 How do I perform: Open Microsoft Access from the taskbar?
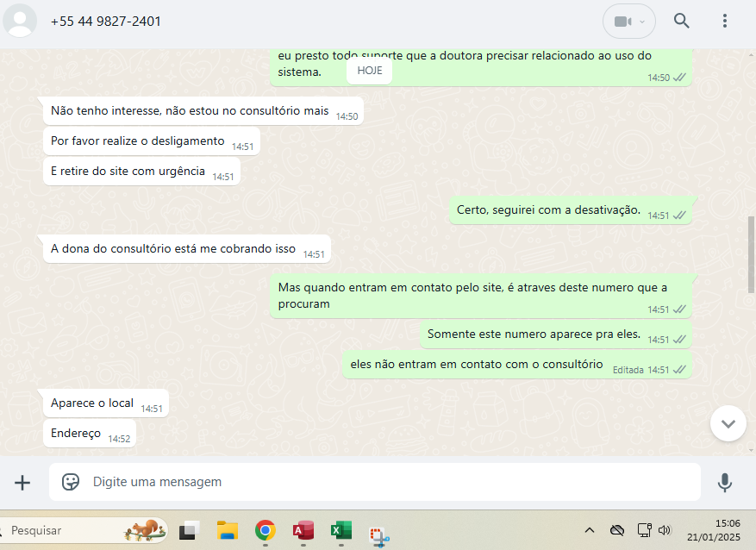303,530
